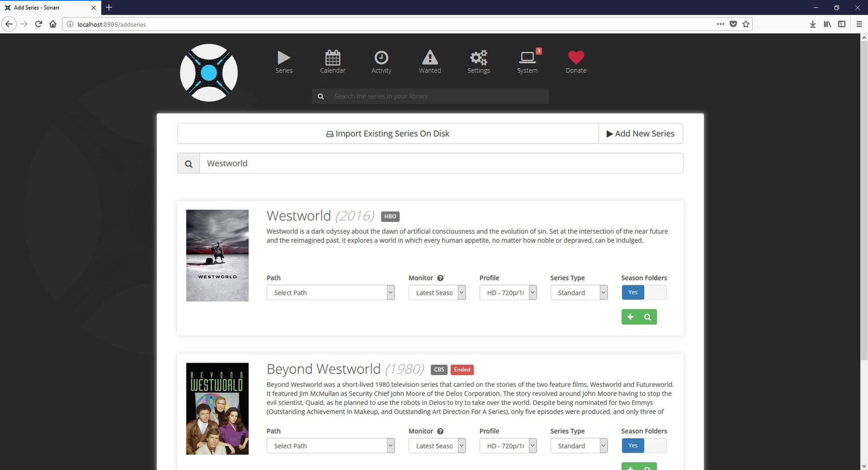Click the HBO network label
This screenshot has width=868, height=470.
(390, 216)
